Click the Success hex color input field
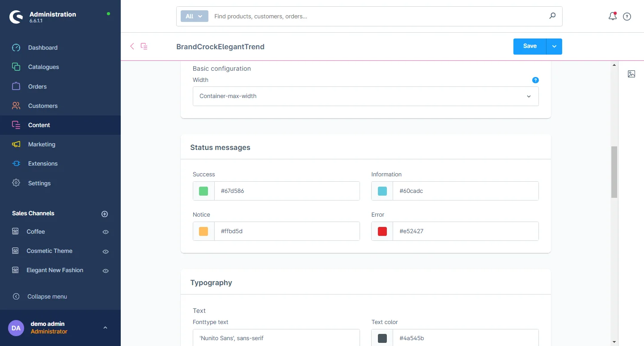The width and height of the screenshot is (644, 346). click(287, 191)
